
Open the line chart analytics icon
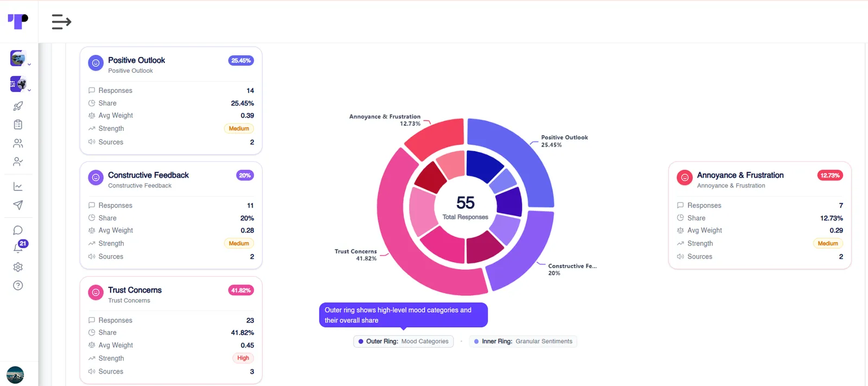coord(18,187)
